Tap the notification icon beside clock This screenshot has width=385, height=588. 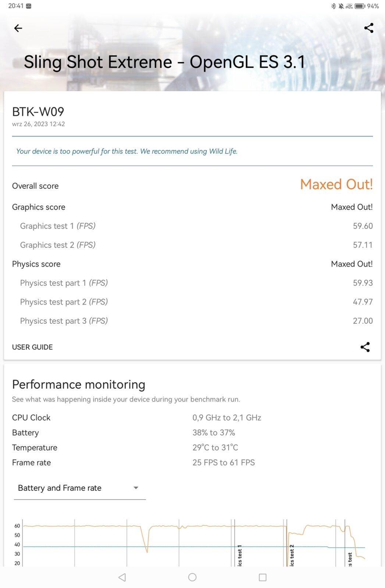[x=29, y=6]
